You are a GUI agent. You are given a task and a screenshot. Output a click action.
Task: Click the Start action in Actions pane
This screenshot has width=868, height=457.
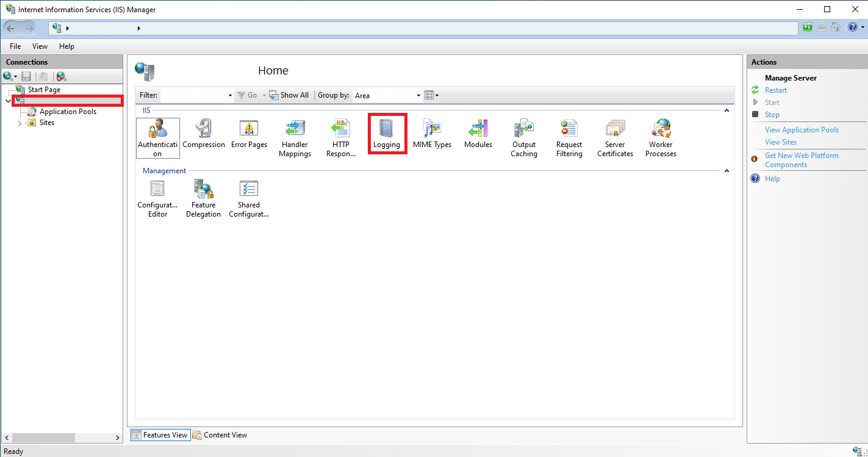pyautogui.click(x=772, y=103)
